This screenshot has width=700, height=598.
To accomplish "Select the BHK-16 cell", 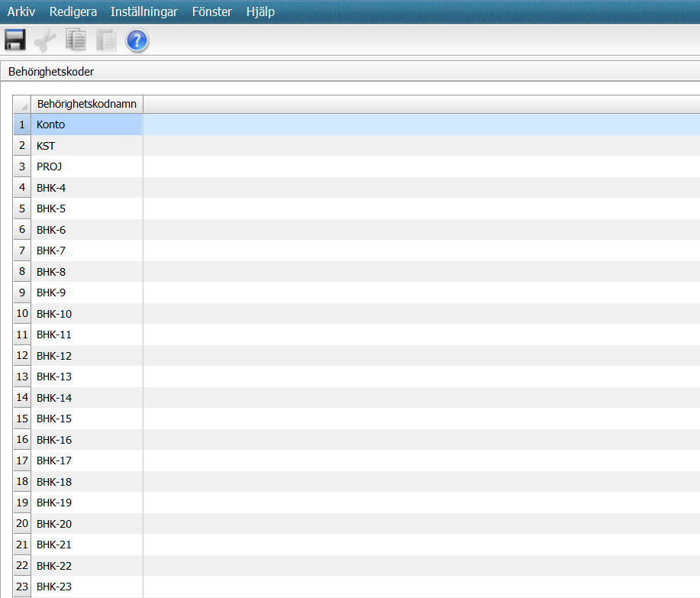I will click(87, 439).
